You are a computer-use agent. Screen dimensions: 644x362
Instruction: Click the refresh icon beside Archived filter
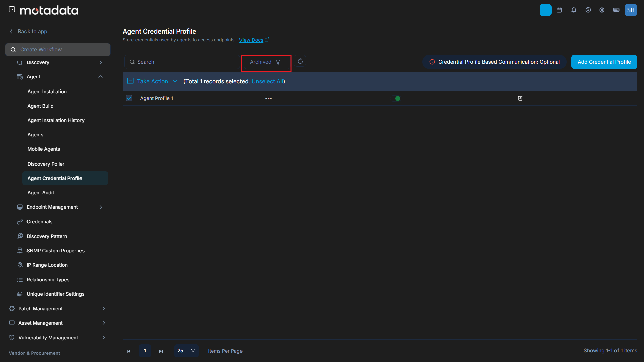click(300, 61)
